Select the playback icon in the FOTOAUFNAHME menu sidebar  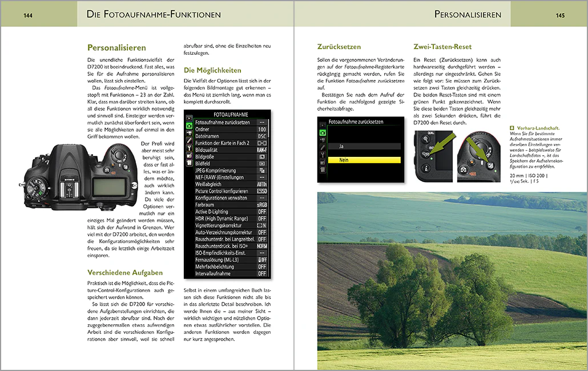pyautogui.click(x=189, y=118)
